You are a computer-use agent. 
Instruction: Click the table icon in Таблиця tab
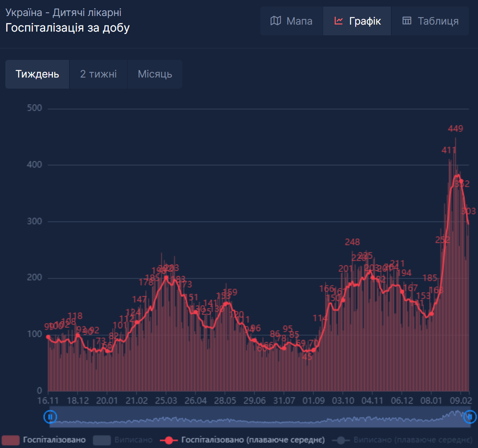point(407,21)
